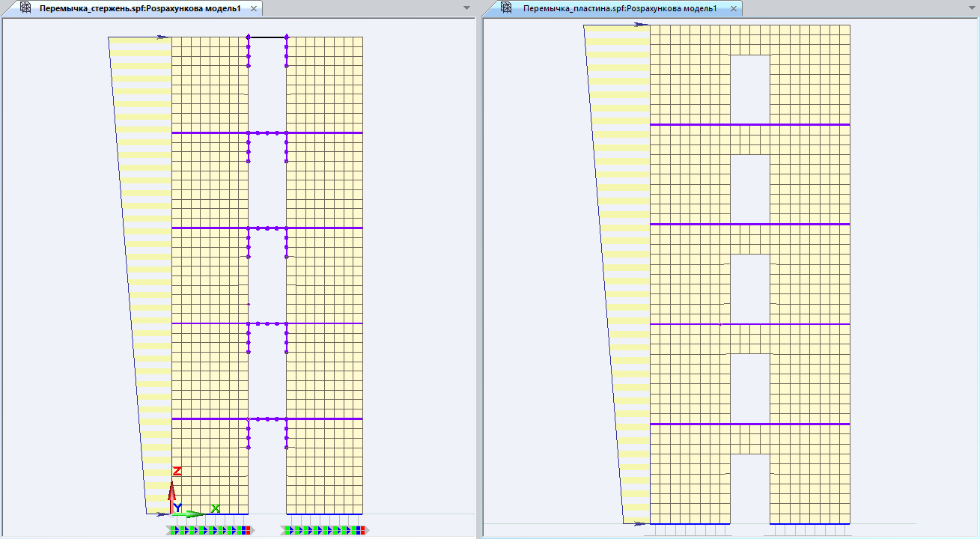Click the model icon on the Перемычка_стержень tab
The height and width of the screenshot is (539, 980).
(x=25, y=8)
